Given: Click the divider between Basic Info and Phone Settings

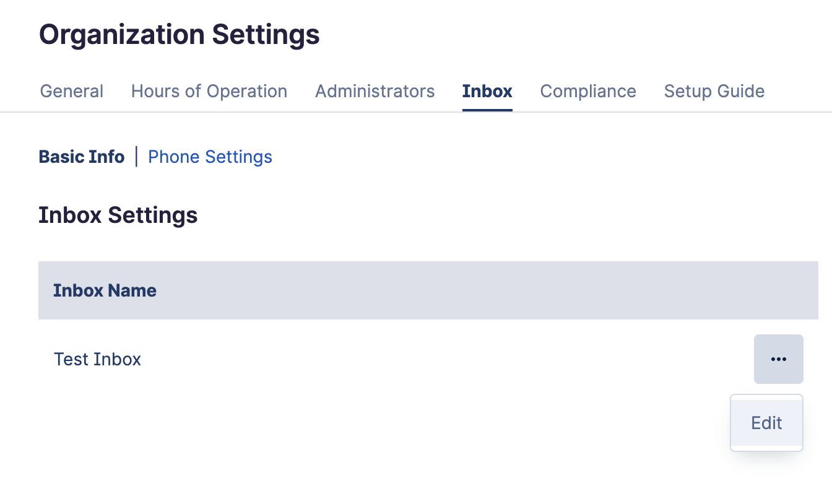Looking at the screenshot, I should click(136, 157).
